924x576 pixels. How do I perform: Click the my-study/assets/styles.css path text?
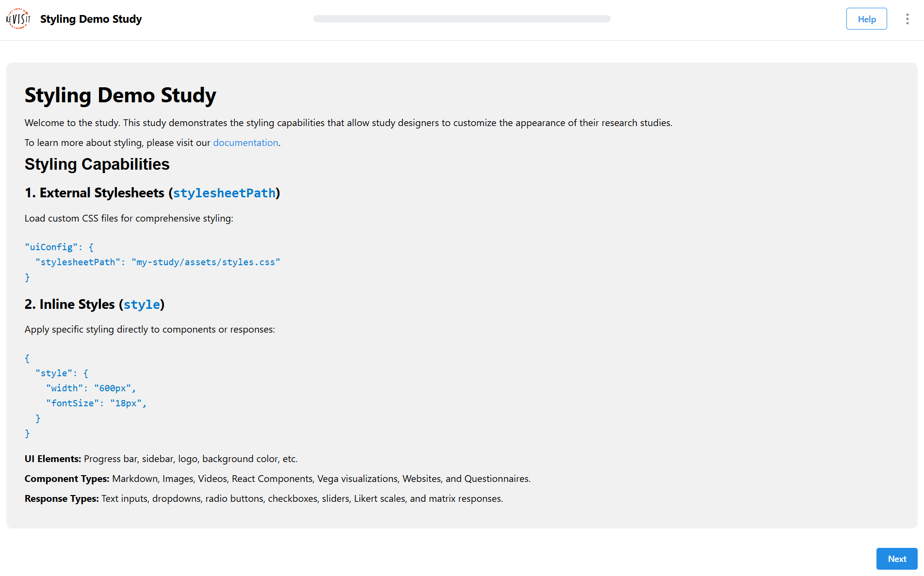tap(206, 262)
